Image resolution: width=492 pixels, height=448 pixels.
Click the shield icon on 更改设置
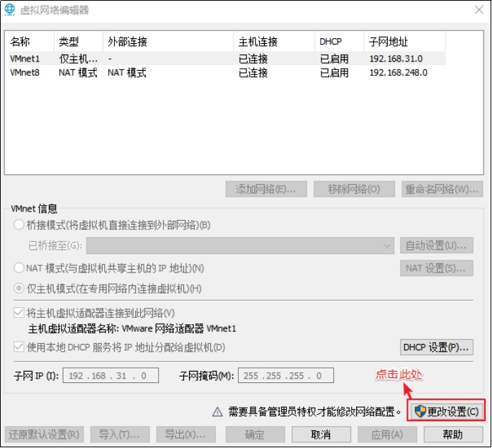point(420,411)
